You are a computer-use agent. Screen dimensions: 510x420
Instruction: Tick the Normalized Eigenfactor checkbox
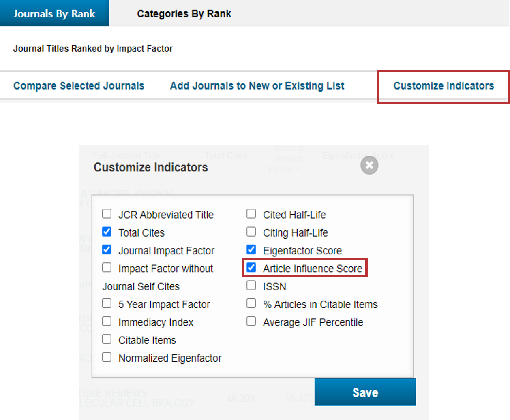107,357
